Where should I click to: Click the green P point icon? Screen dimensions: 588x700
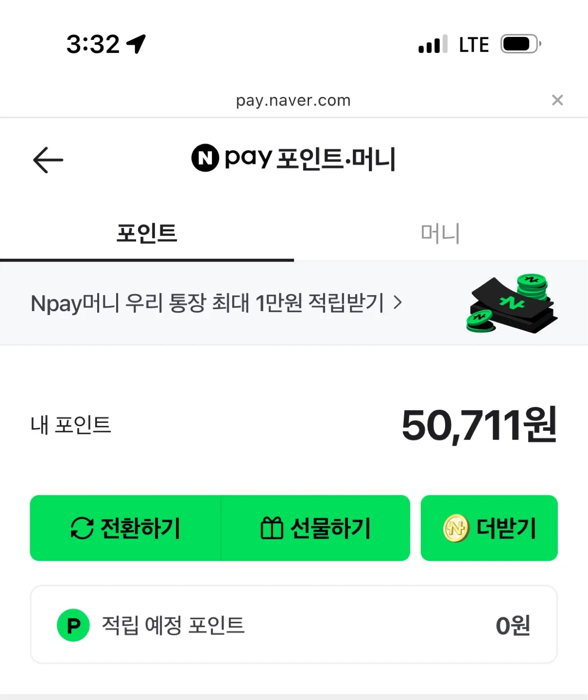point(73,625)
